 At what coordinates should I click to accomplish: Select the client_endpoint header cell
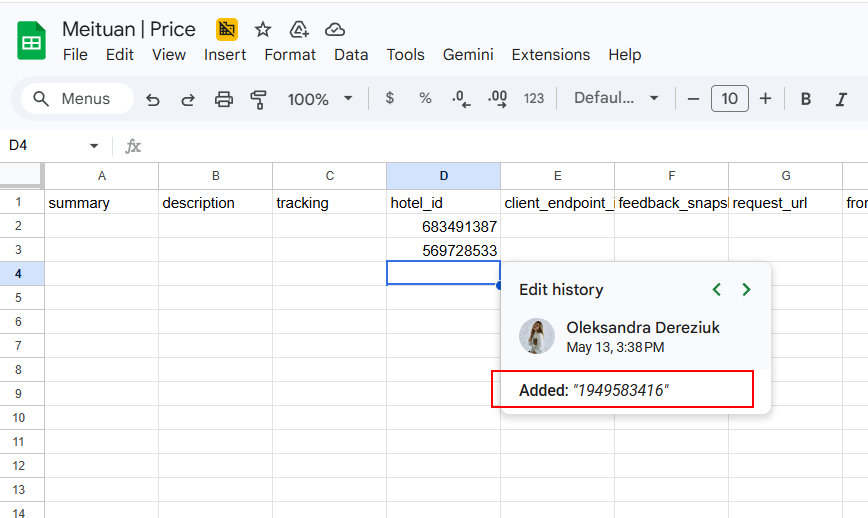click(x=557, y=203)
